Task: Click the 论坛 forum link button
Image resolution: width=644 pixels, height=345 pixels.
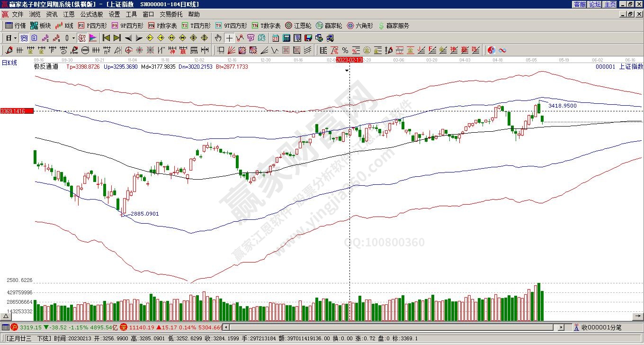Action: click(595, 4)
